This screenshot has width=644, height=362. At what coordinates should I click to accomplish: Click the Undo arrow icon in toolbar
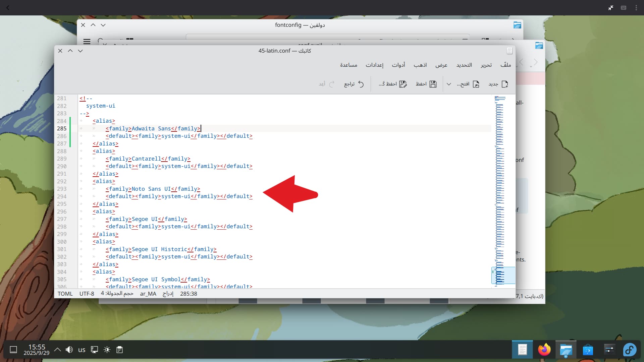(361, 84)
